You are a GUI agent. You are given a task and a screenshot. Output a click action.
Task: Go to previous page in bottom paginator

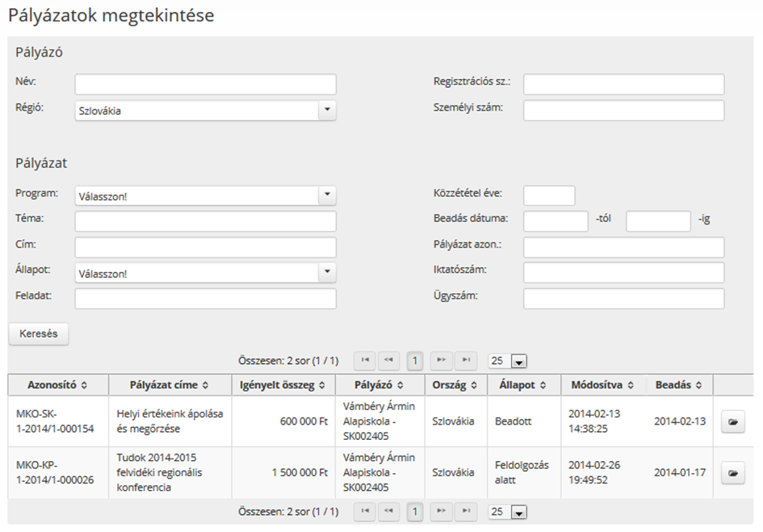coord(389,511)
